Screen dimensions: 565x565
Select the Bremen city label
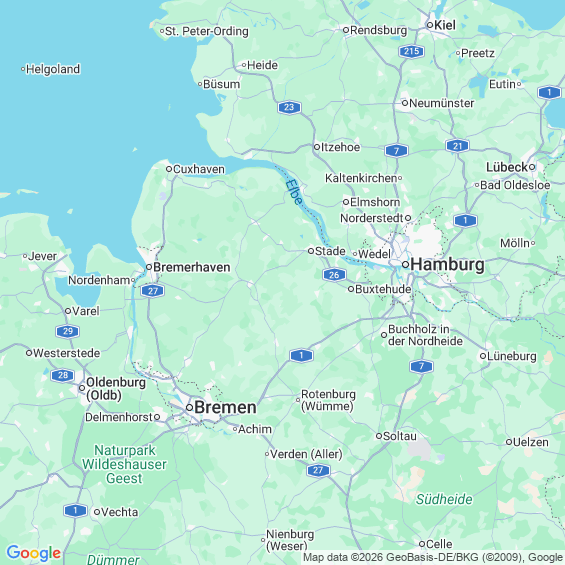point(225,408)
